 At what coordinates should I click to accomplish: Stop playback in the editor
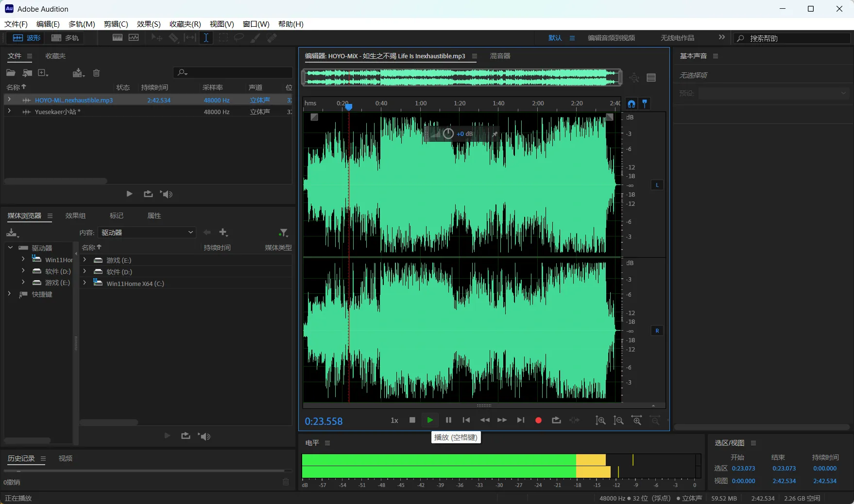click(x=412, y=420)
